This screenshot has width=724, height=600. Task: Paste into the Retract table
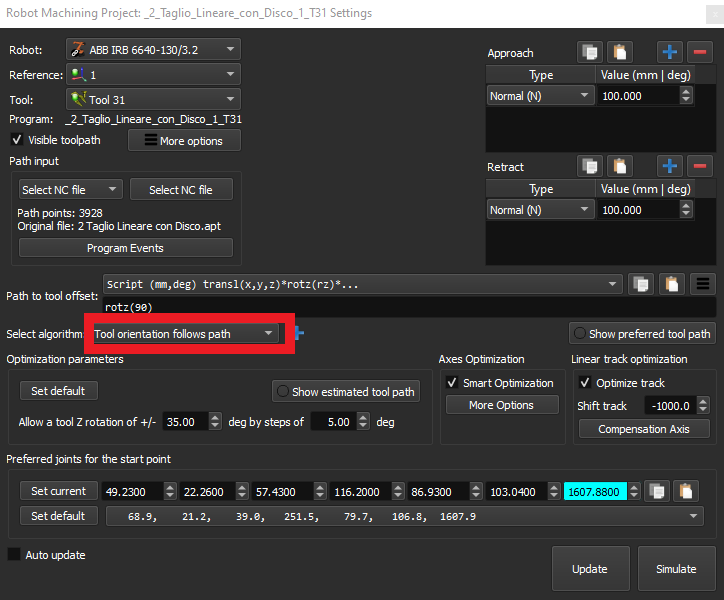tap(621, 167)
